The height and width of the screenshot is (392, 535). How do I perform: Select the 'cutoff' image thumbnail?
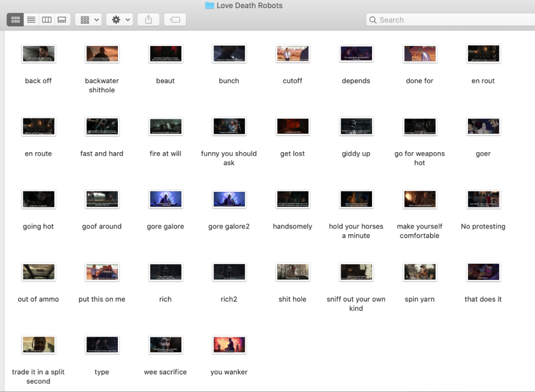point(293,54)
